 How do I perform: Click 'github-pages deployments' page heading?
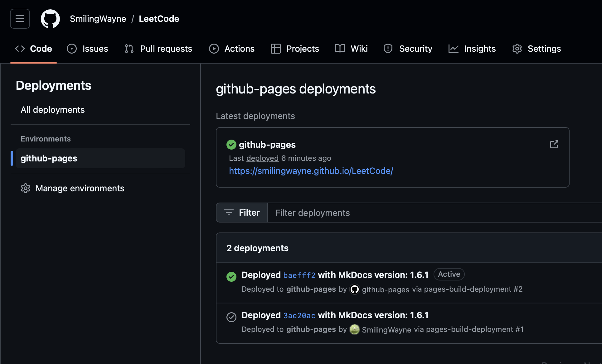pos(296,89)
